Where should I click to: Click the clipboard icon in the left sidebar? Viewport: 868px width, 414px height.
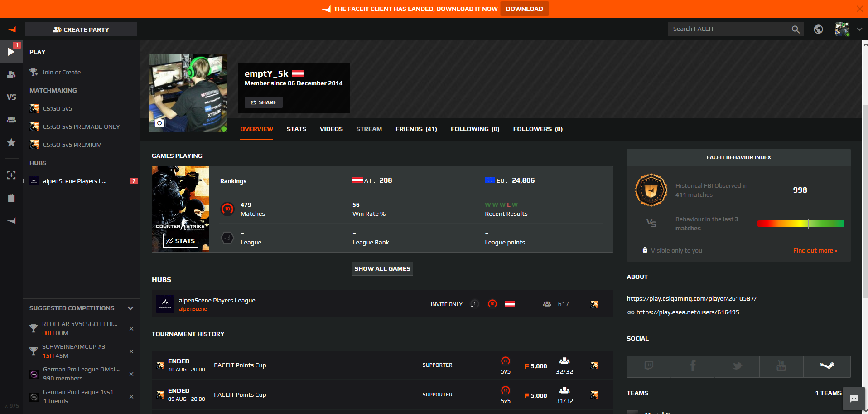tap(11, 198)
